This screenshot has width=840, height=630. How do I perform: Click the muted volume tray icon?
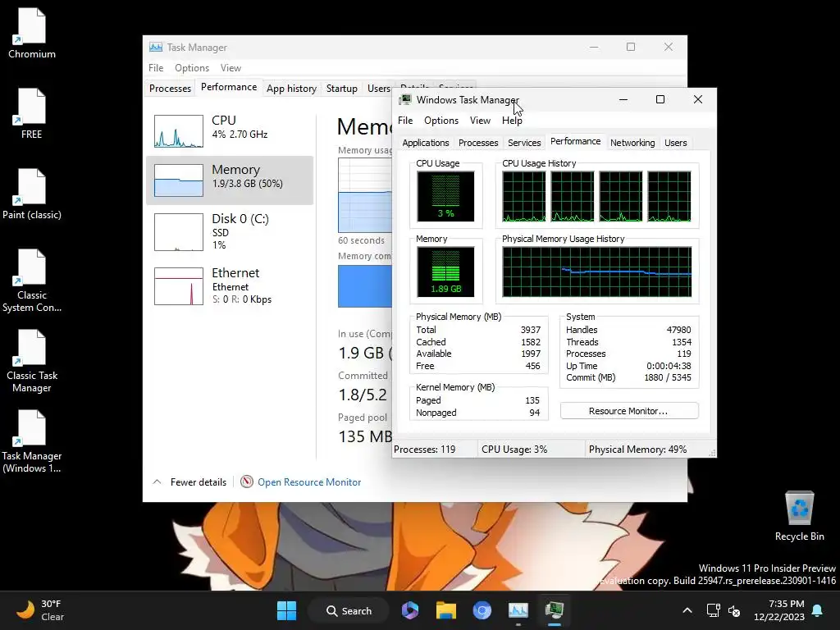734,610
